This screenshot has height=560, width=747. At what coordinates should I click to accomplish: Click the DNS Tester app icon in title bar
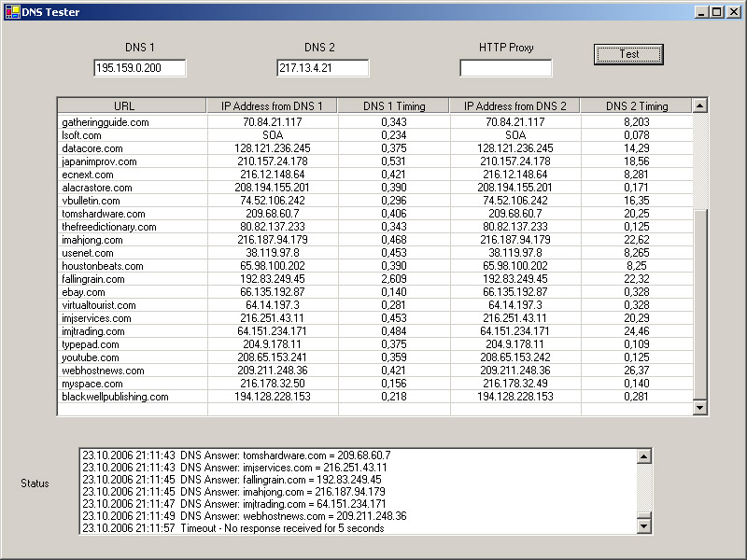coord(12,12)
